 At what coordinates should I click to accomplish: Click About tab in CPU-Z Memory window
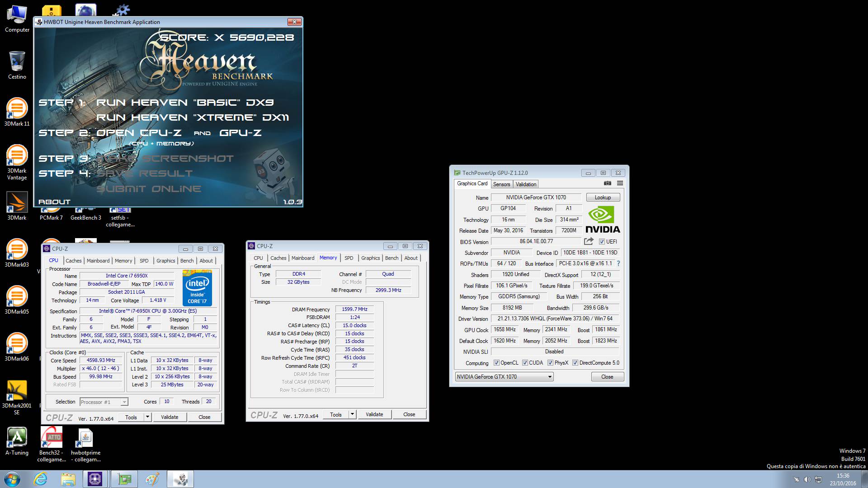click(411, 258)
